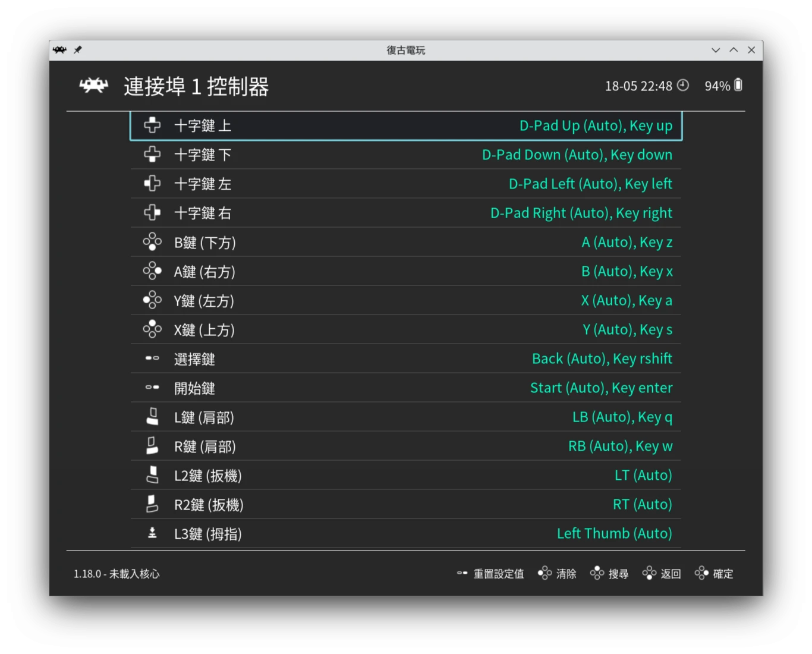The width and height of the screenshot is (812, 654).
Task: Click the clock icon beside the time
Action: click(x=683, y=85)
